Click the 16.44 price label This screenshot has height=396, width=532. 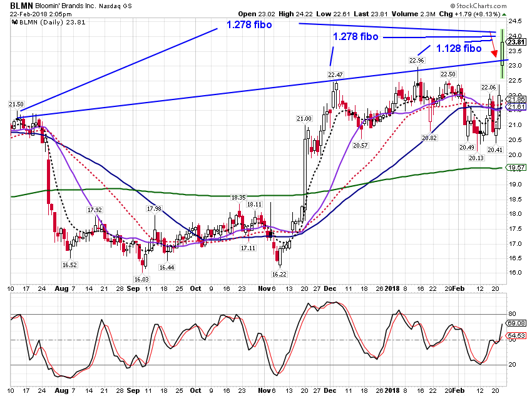167,268
